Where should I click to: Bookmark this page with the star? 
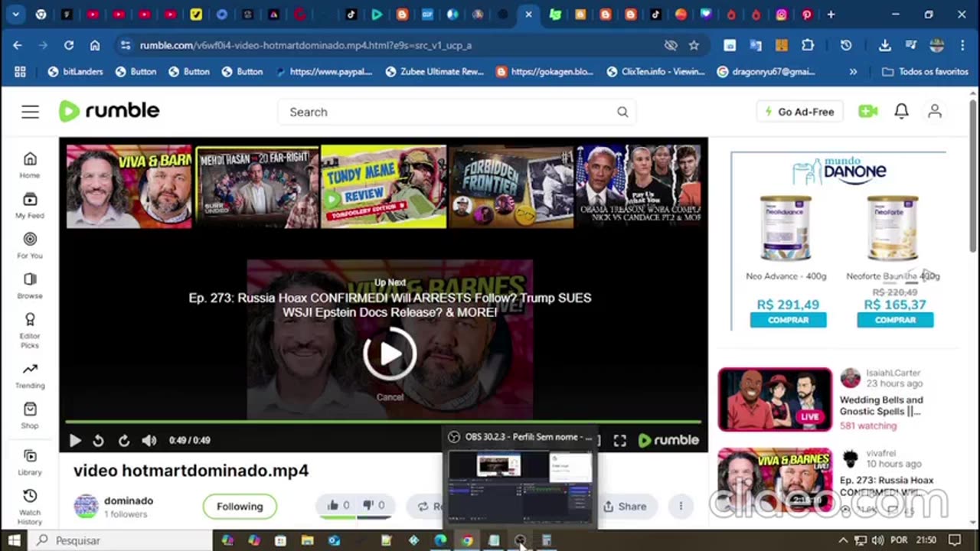click(x=694, y=45)
